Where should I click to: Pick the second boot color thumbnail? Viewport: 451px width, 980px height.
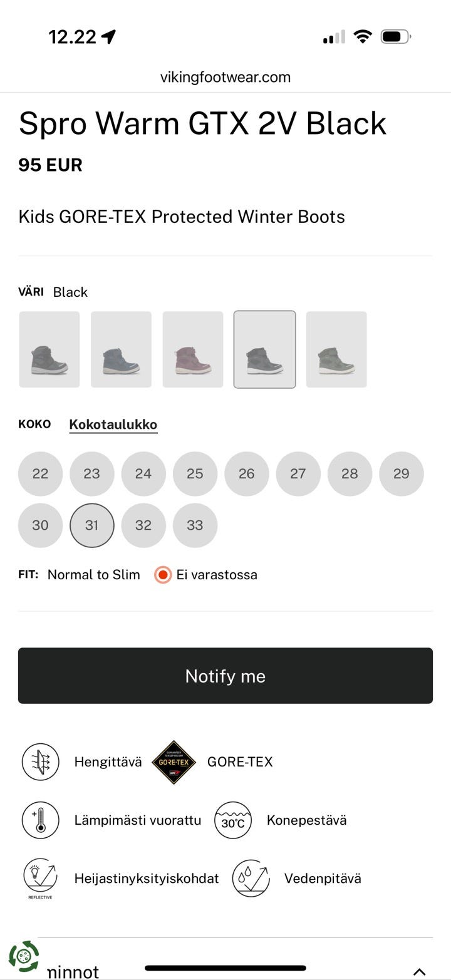tap(121, 349)
